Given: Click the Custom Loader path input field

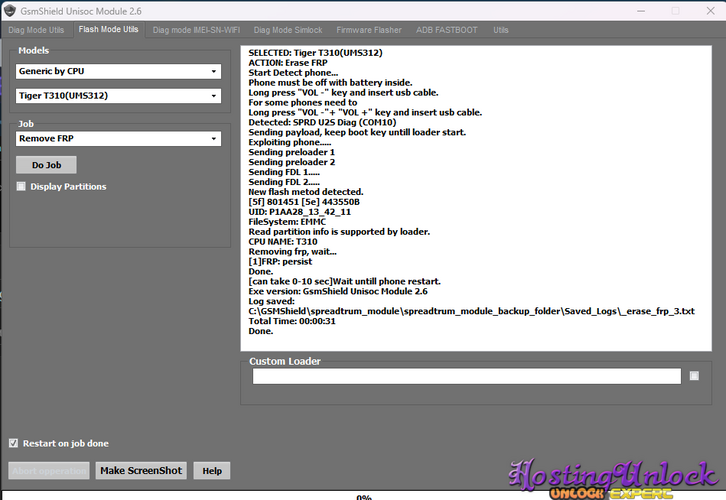Looking at the screenshot, I should click(466, 377).
